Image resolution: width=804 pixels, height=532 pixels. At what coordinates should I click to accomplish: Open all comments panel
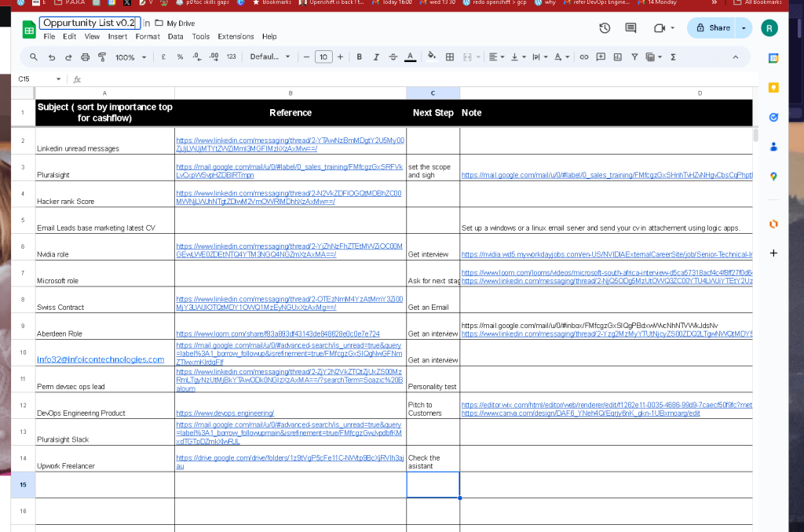click(630, 28)
